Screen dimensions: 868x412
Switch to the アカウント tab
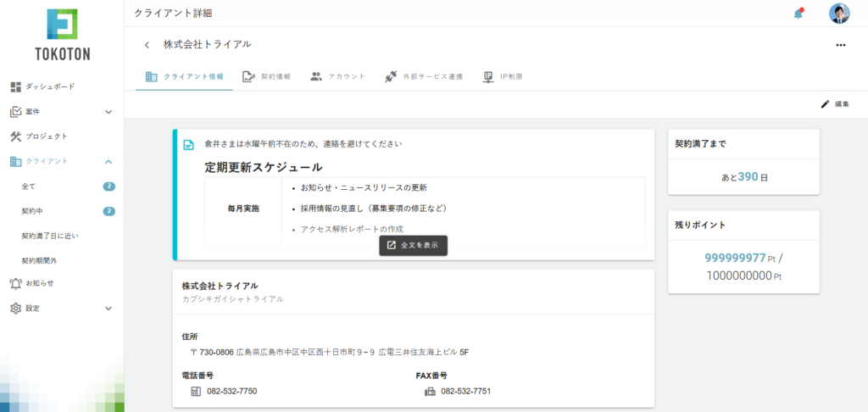[x=337, y=76]
